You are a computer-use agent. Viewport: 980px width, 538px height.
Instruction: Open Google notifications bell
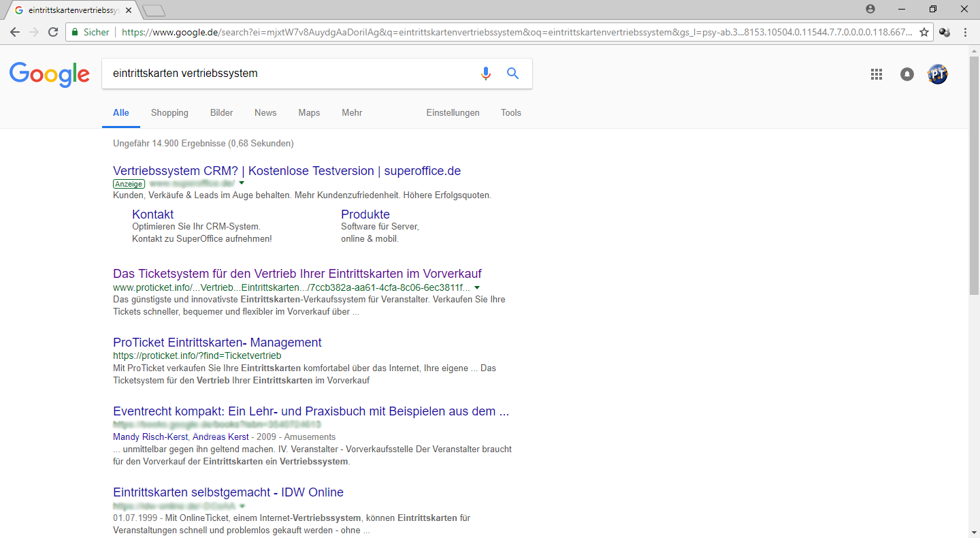907,74
